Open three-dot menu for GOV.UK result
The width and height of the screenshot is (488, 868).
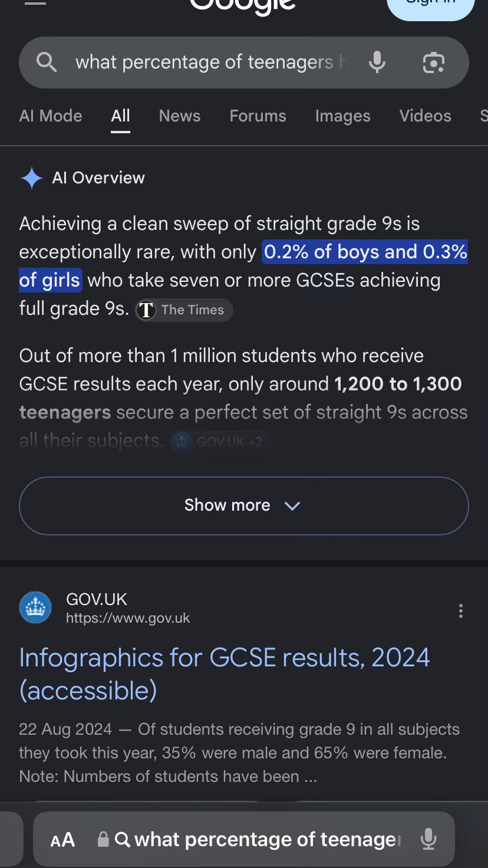[461, 611]
